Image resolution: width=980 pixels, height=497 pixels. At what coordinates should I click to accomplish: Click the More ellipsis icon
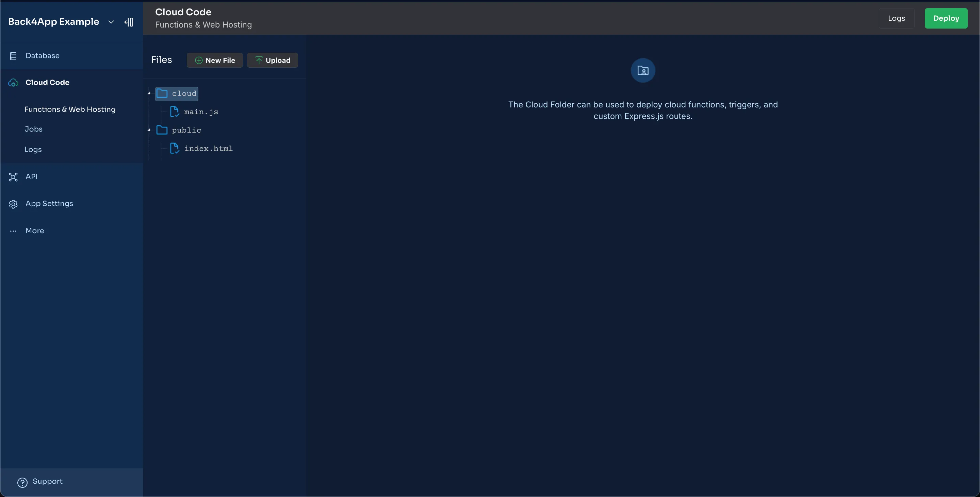pos(13,231)
